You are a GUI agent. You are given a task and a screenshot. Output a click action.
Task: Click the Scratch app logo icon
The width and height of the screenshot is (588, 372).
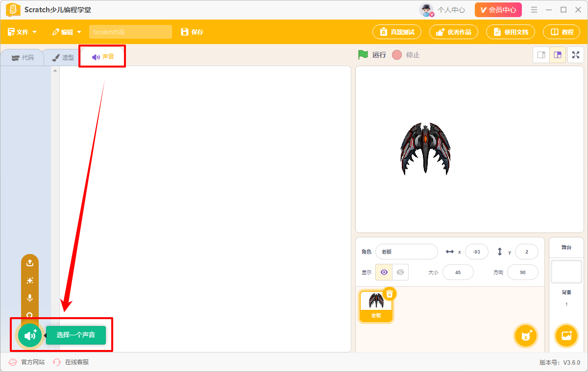click(x=13, y=10)
